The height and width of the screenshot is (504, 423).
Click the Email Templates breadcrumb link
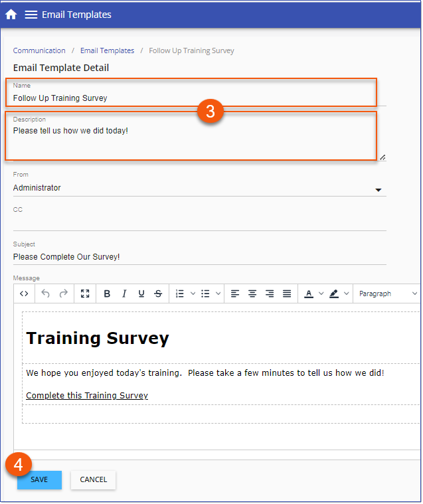point(107,50)
